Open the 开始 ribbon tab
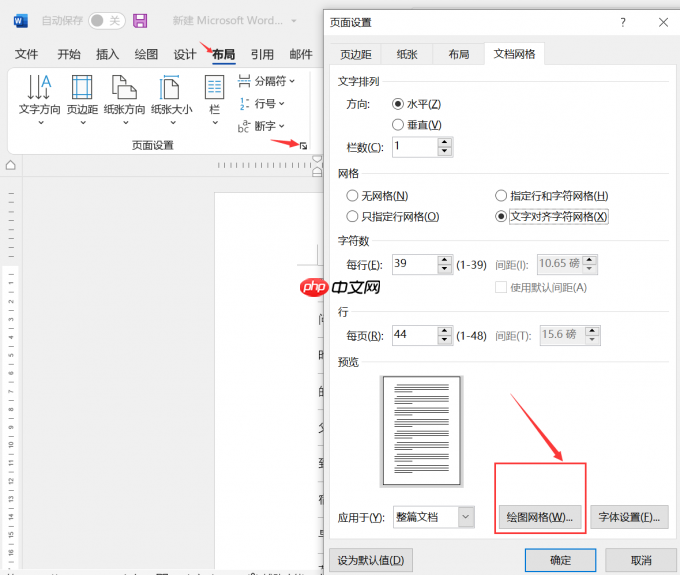 tap(69, 54)
